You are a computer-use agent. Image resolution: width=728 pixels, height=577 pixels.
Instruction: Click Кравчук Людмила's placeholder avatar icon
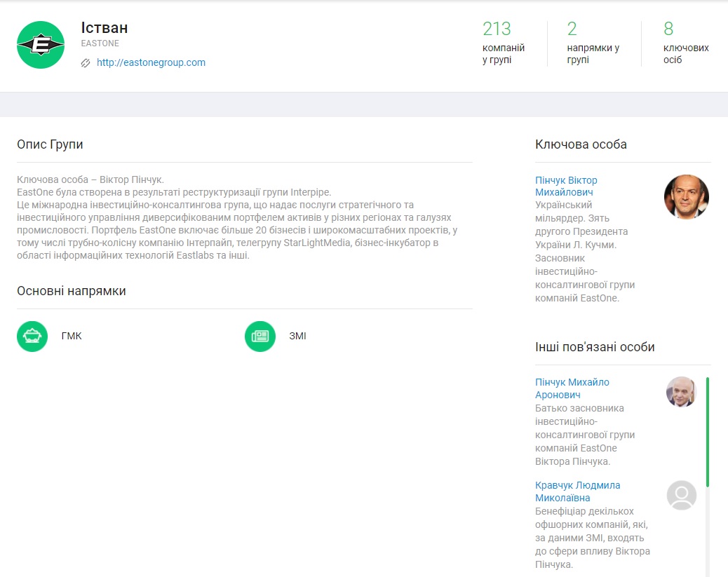point(681,495)
